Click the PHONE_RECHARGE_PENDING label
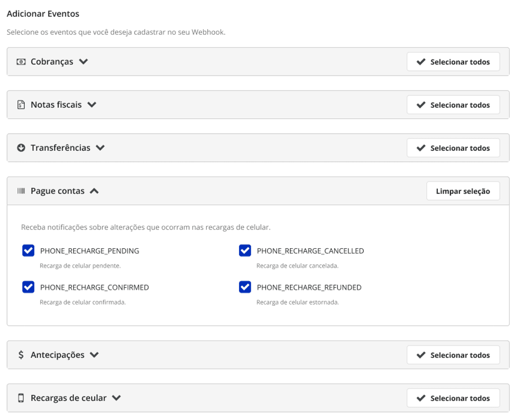 pyautogui.click(x=90, y=251)
